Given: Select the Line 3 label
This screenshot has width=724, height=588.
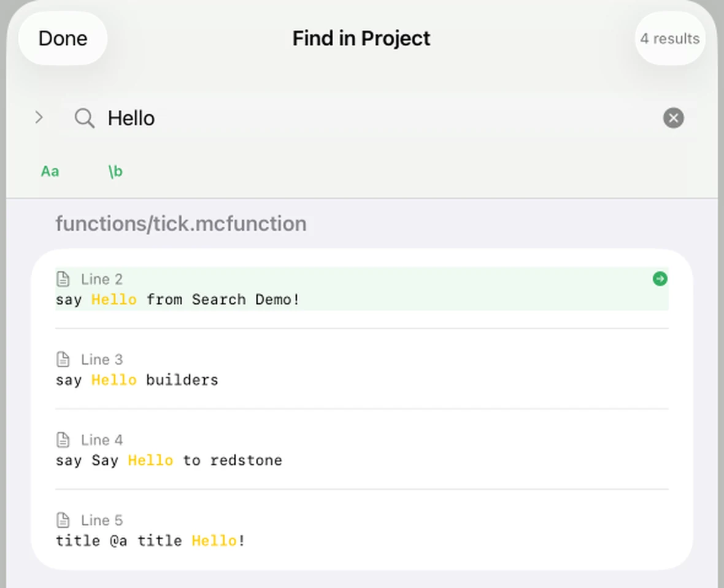Looking at the screenshot, I should [102, 359].
